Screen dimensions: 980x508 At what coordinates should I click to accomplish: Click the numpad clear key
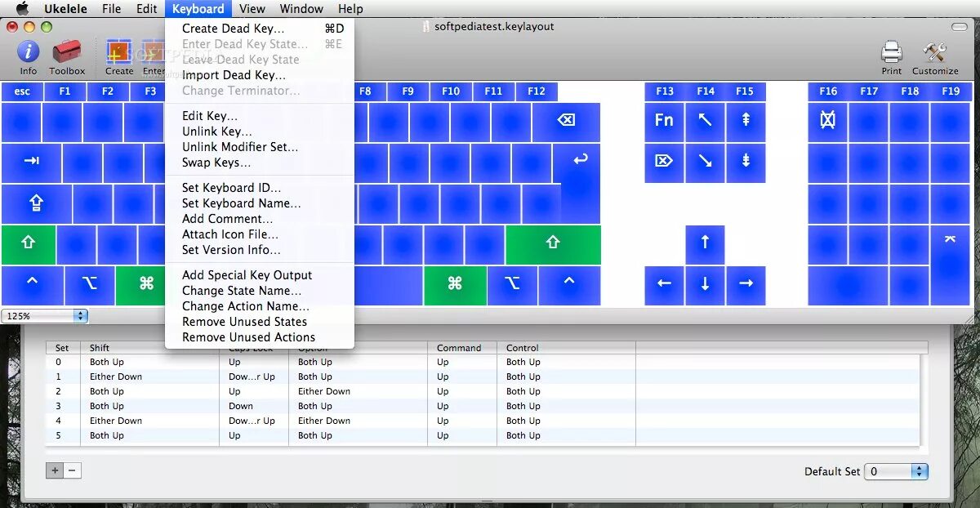point(827,122)
